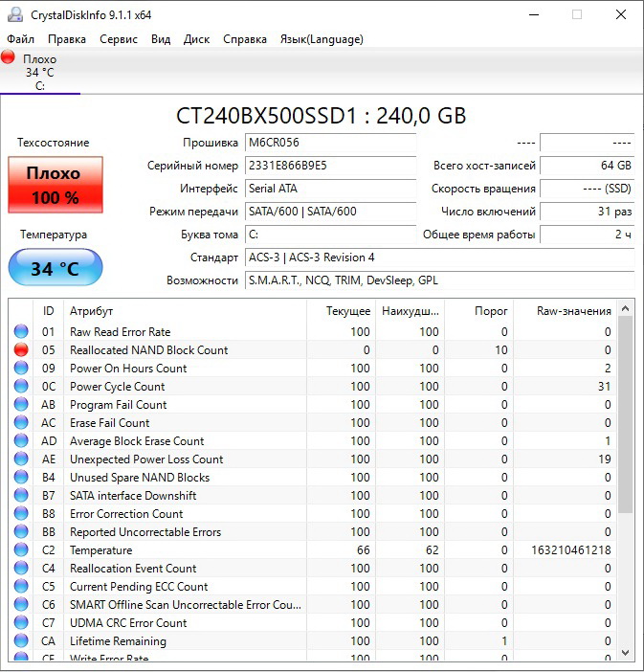
Task: Click the icon beside Reallocation Event Count
Action: pos(21,568)
